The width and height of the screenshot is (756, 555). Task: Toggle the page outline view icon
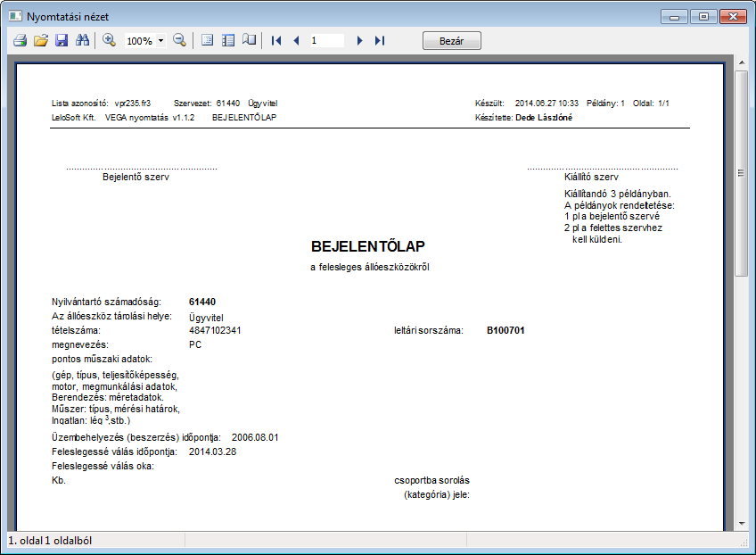pyautogui.click(x=228, y=40)
